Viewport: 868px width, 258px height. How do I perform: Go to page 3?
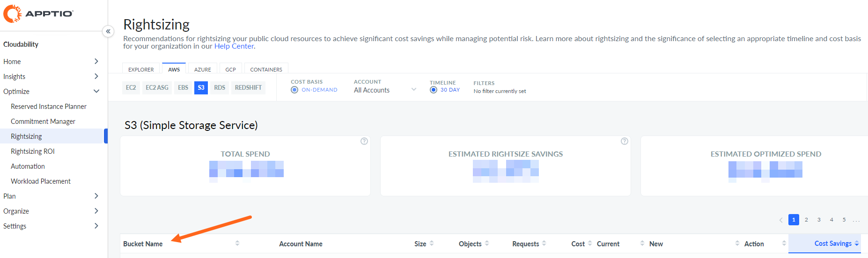(819, 220)
